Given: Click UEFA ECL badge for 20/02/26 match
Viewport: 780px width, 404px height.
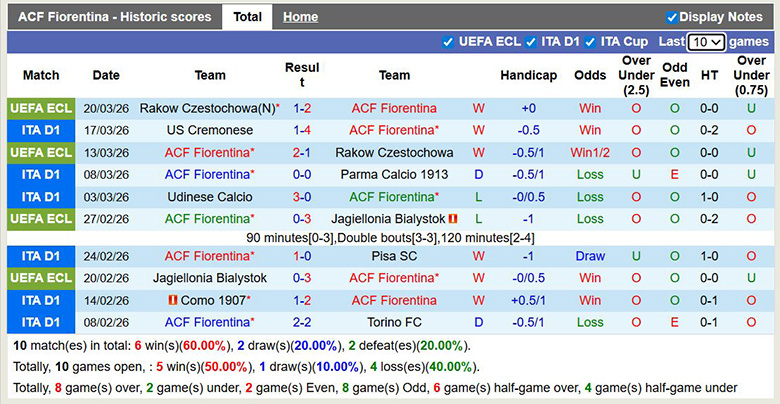Looking at the screenshot, I should [x=41, y=278].
